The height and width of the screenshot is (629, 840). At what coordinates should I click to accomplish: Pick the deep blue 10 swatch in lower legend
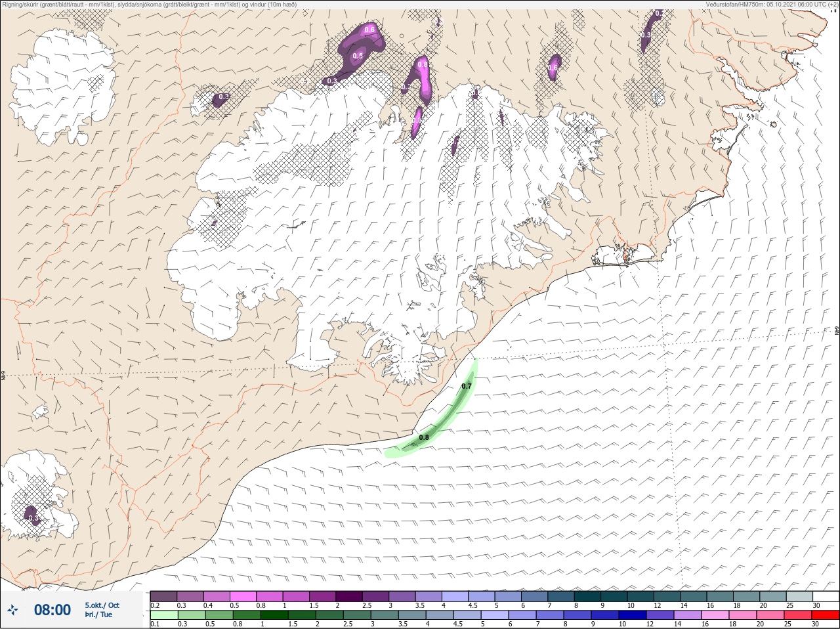pos(633,615)
